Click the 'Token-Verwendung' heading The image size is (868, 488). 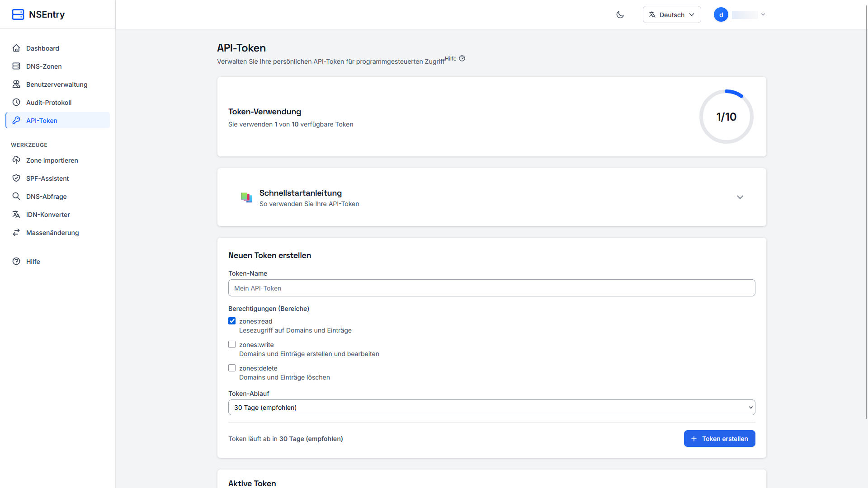pyautogui.click(x=264, y=112)
